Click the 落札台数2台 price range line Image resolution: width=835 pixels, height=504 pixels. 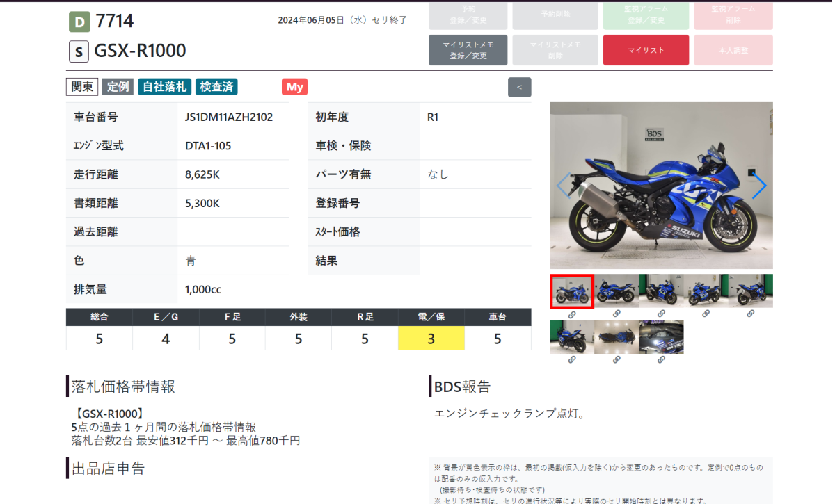point(186,440)
